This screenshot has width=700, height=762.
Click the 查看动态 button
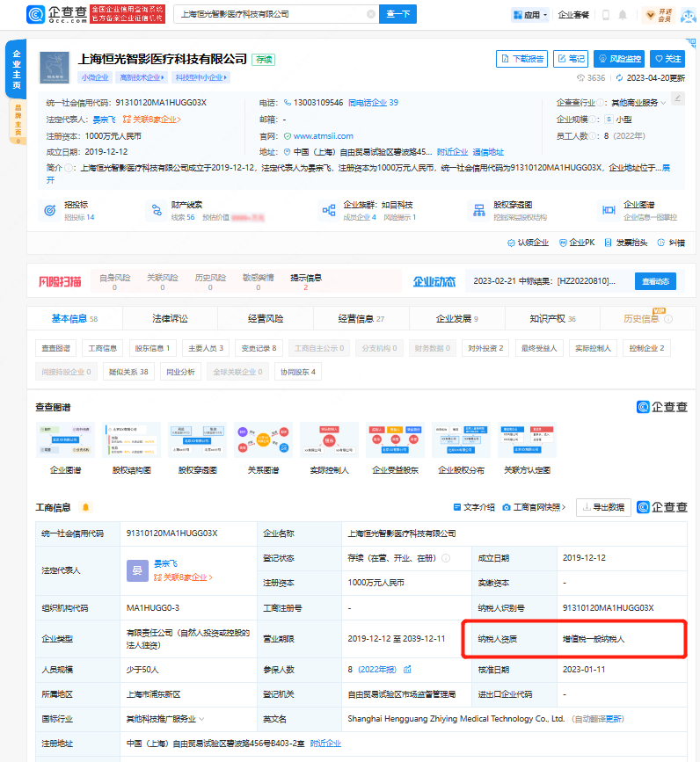click(655, 281)
